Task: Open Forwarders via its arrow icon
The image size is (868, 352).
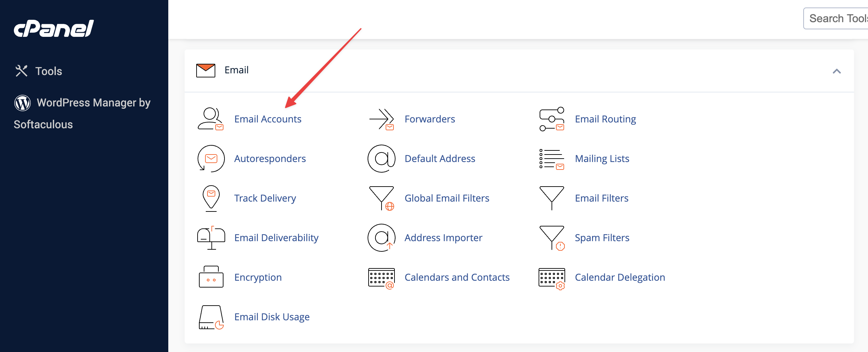Action: point(382,119)
